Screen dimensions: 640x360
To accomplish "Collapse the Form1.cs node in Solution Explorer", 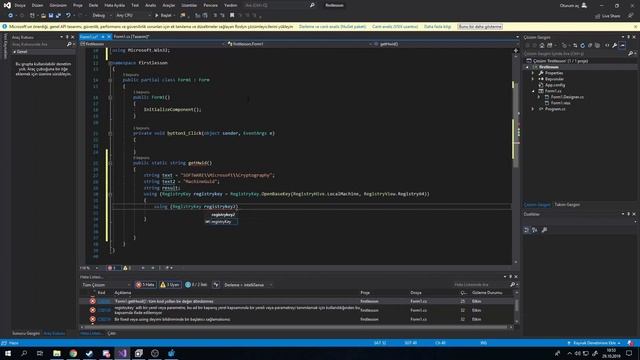I will [533, 91].
